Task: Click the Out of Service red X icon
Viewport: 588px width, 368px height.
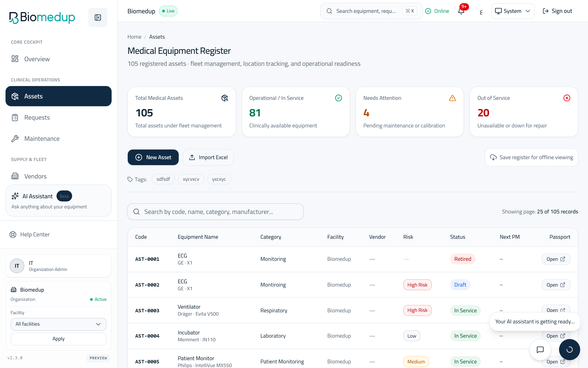Action: [567, 98]
